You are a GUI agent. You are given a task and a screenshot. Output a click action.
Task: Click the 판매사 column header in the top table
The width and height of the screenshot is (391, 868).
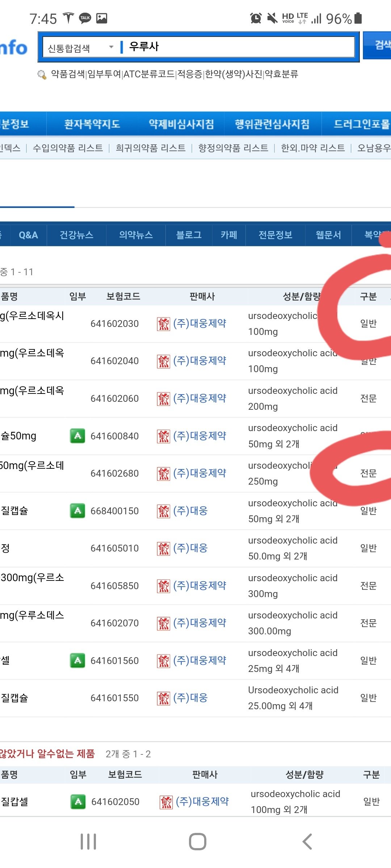click(202, 297)
